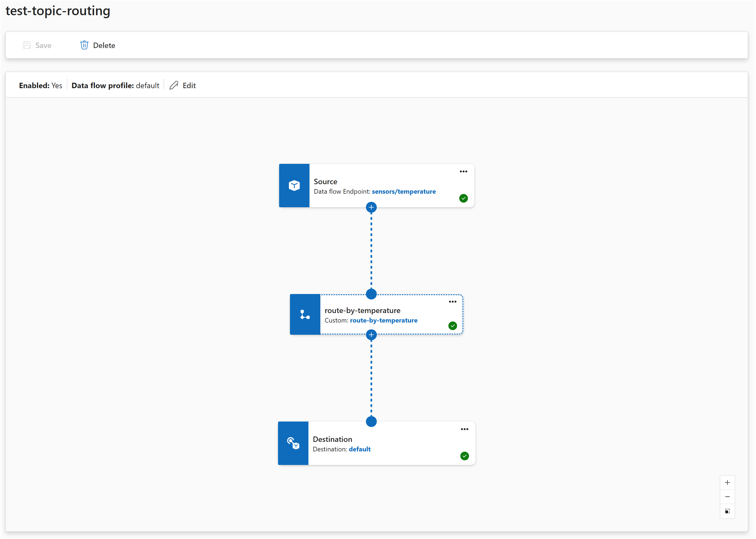Click the Destination endpoint icon
Image resolution: width=756 pixels, height=539 pixels.
tap(293, 443)
